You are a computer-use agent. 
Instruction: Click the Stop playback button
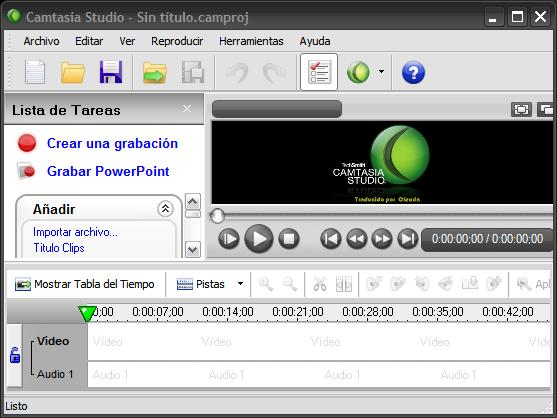(x=289, y=239)
